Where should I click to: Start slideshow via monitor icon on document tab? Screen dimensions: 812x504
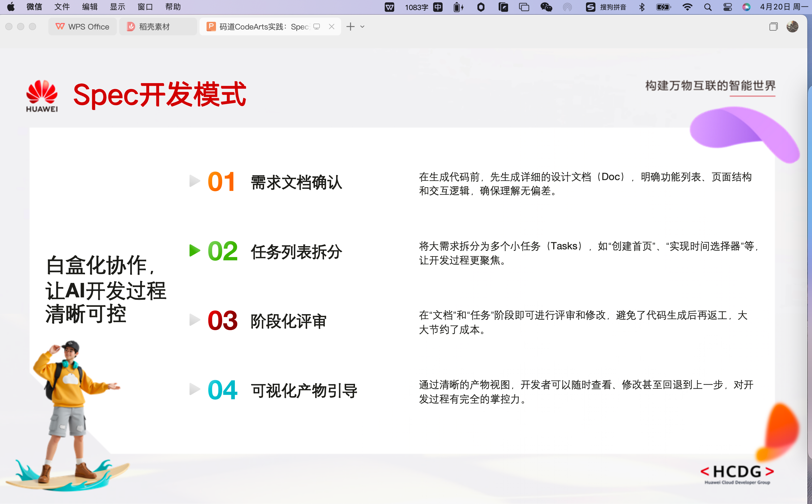pos(316,27)
